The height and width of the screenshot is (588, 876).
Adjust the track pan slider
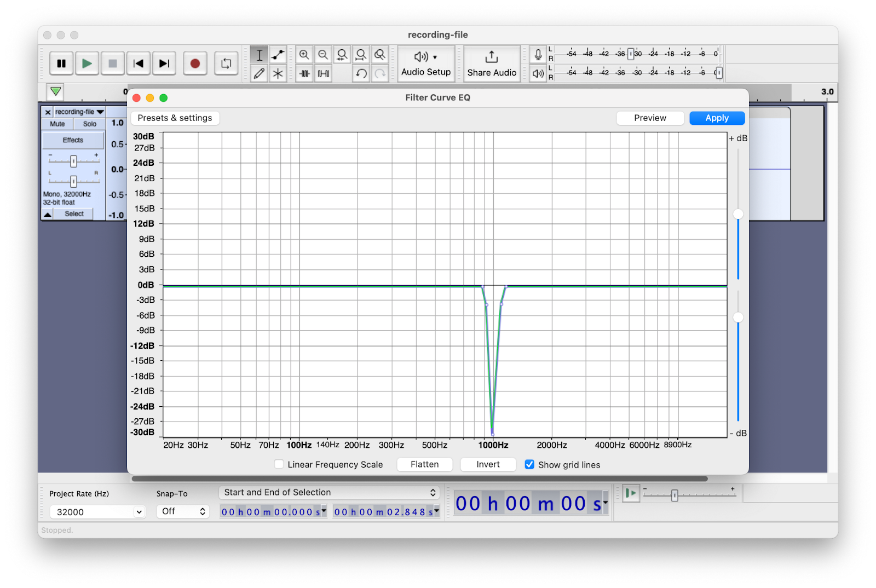73,181
